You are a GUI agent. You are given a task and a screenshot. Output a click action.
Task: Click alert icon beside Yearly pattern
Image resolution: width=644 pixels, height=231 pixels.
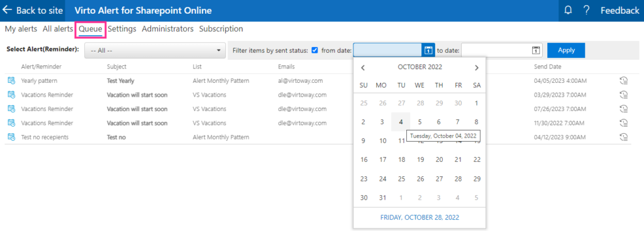click(11, 81)
